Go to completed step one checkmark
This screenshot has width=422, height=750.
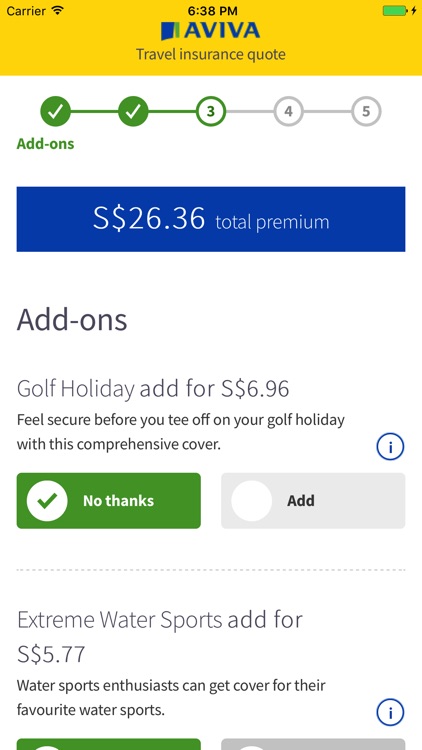pyautogui.click(x=56, y=111)
